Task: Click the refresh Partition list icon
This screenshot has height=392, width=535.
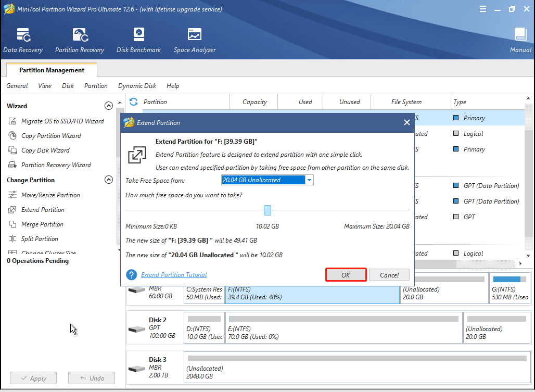Action: point(133,102)
